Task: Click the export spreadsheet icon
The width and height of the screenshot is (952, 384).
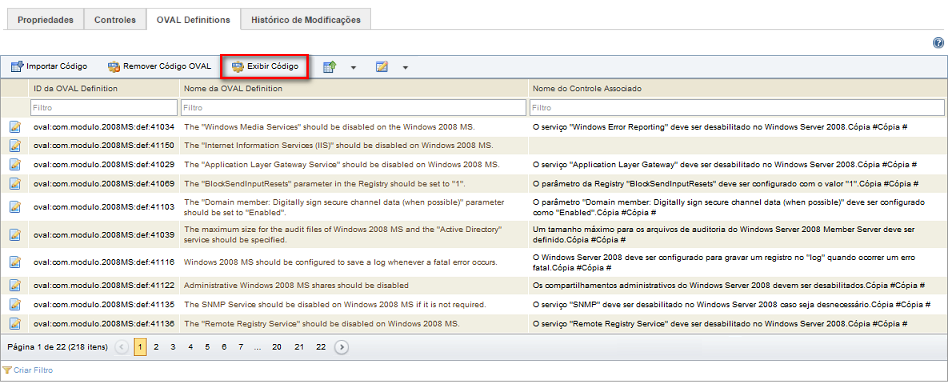Action: coord(329,67)
